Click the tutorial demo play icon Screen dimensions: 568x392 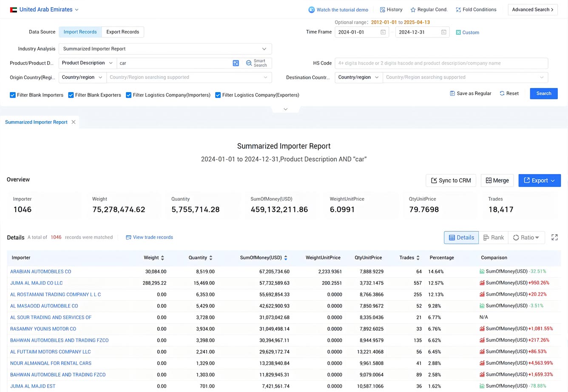tap(311, 10)
